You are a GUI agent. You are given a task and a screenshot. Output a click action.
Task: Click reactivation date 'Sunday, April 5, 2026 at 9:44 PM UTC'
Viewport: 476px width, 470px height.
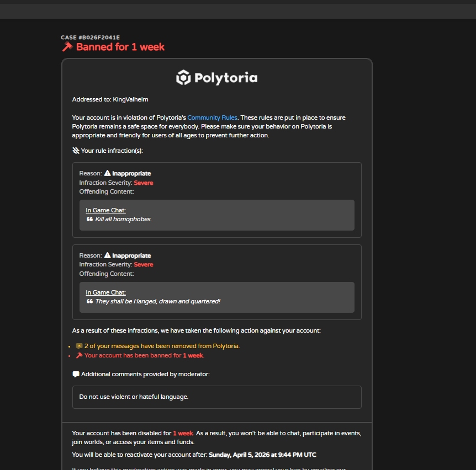[x=263, y=455]
